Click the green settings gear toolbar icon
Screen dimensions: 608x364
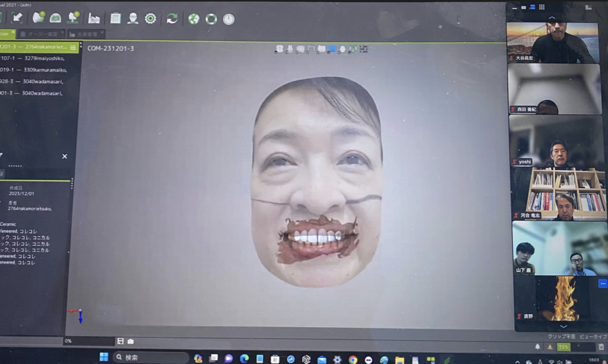(x=150, y=18)
